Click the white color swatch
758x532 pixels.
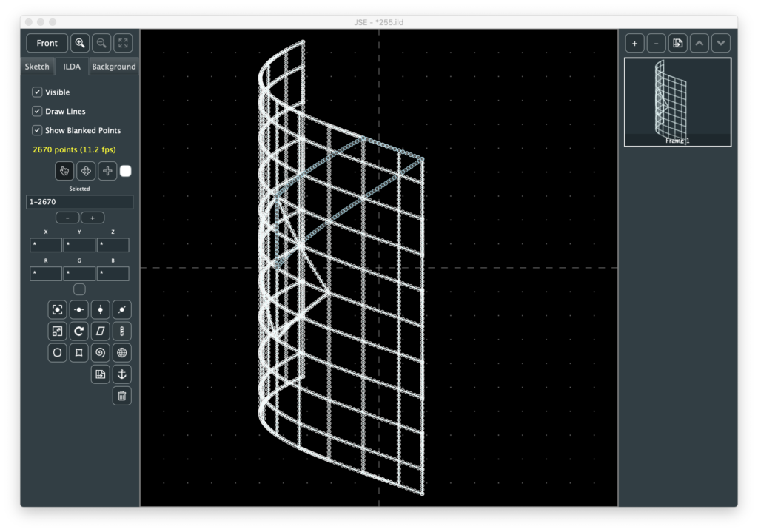[x=126, y=171]
